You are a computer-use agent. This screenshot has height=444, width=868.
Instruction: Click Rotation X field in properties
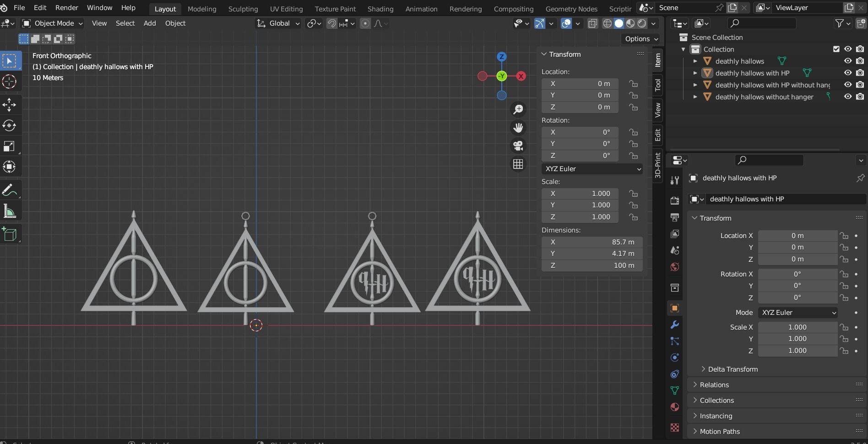[x=797, y=274]
